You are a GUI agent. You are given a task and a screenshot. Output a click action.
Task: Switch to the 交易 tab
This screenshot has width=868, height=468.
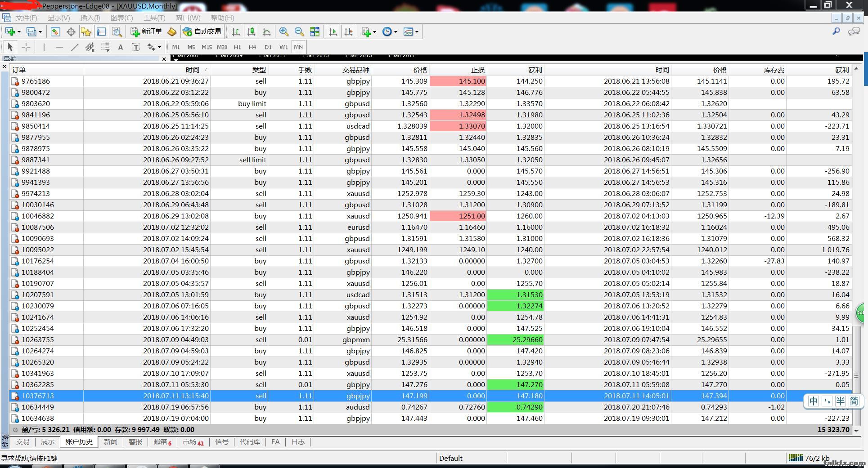[x=22, y=442]
